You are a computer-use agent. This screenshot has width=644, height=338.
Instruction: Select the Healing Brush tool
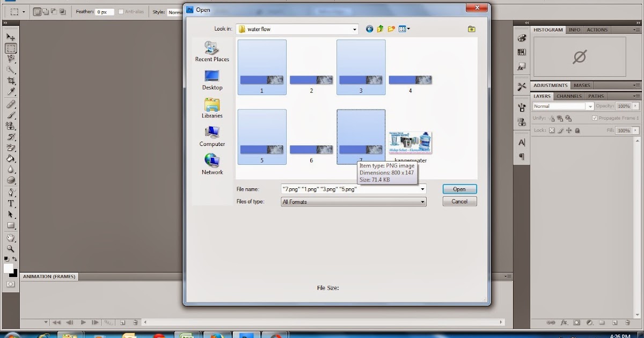(x=11, y=104)
